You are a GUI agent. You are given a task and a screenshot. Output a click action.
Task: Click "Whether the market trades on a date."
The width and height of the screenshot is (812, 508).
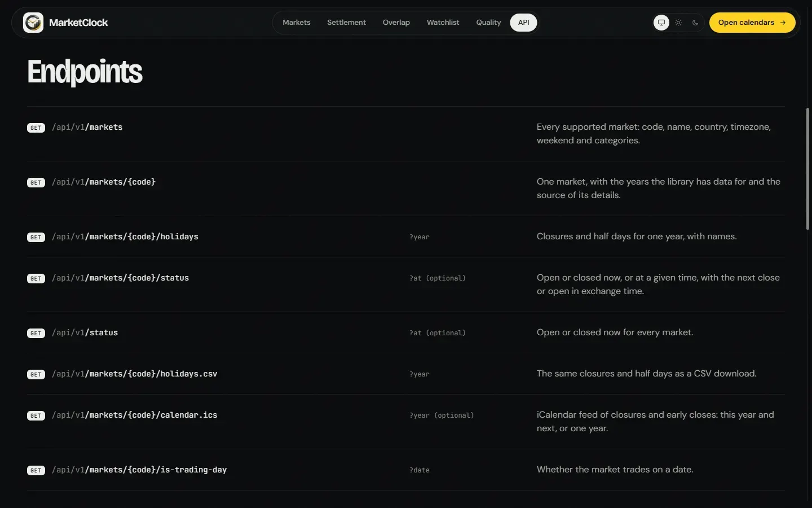coord(615,470)
